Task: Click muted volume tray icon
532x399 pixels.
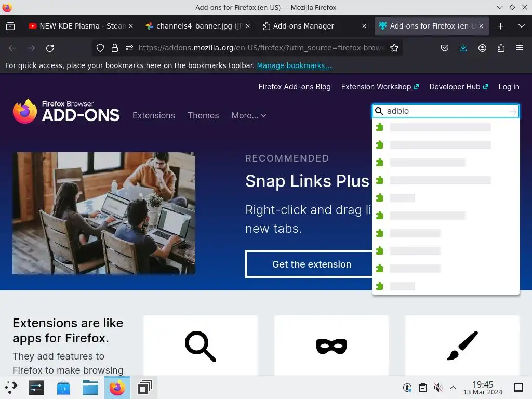Action: pyautogui.click(x=438, y=388)
